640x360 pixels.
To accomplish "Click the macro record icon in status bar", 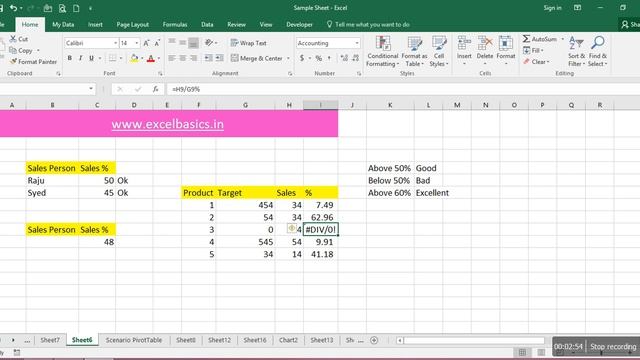I will point(17,352).
